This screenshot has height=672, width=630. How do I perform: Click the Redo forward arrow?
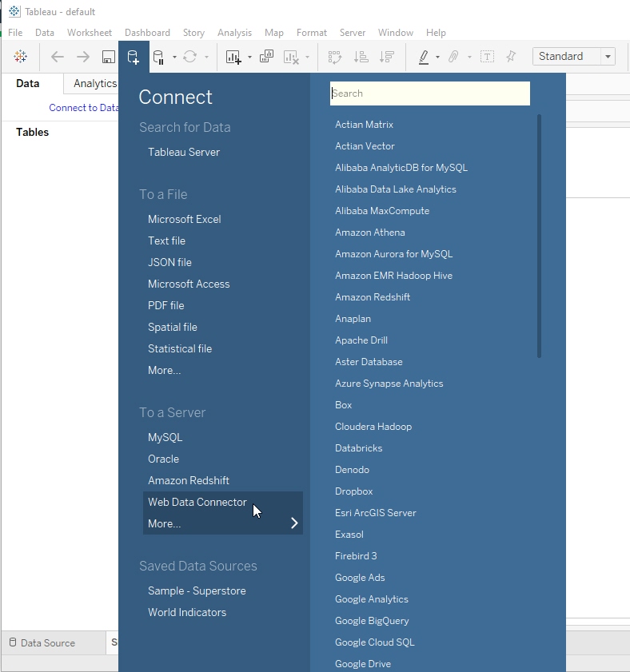(x=83, y=57)
